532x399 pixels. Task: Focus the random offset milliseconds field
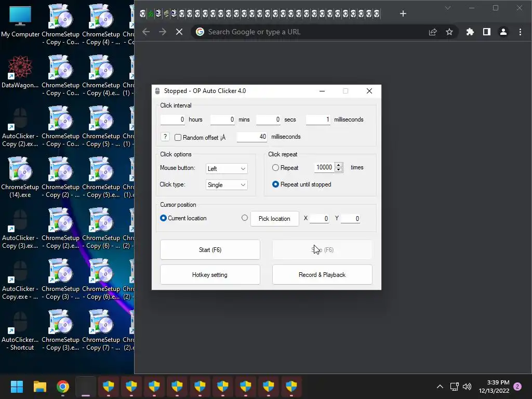pos(252,137)
